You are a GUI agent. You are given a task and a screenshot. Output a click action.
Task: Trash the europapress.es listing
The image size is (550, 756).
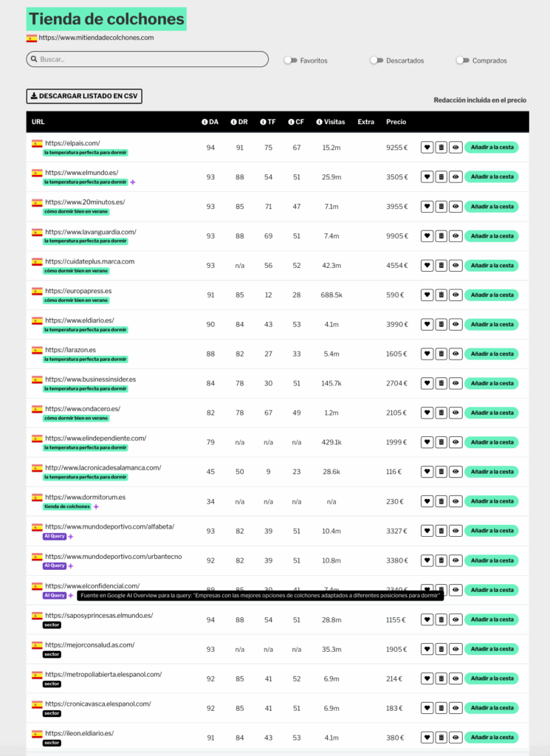(x=441, y=295)
